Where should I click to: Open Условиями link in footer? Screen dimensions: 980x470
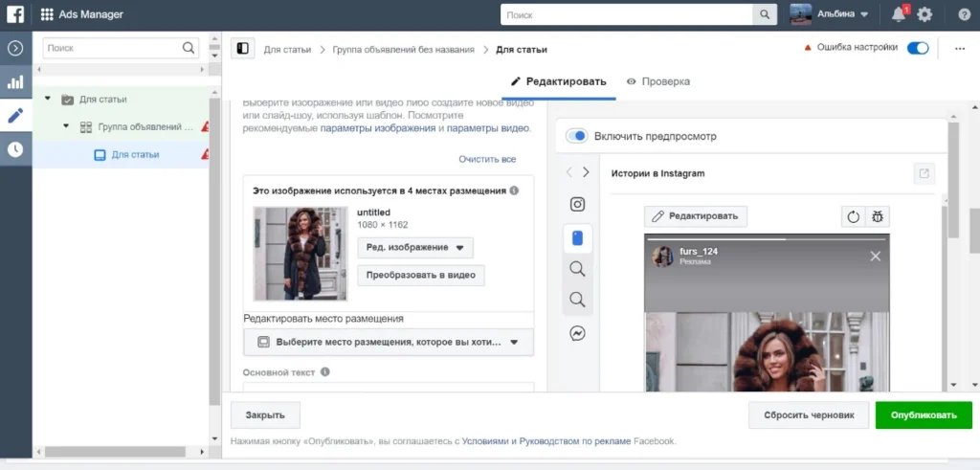tap(485, 441)
